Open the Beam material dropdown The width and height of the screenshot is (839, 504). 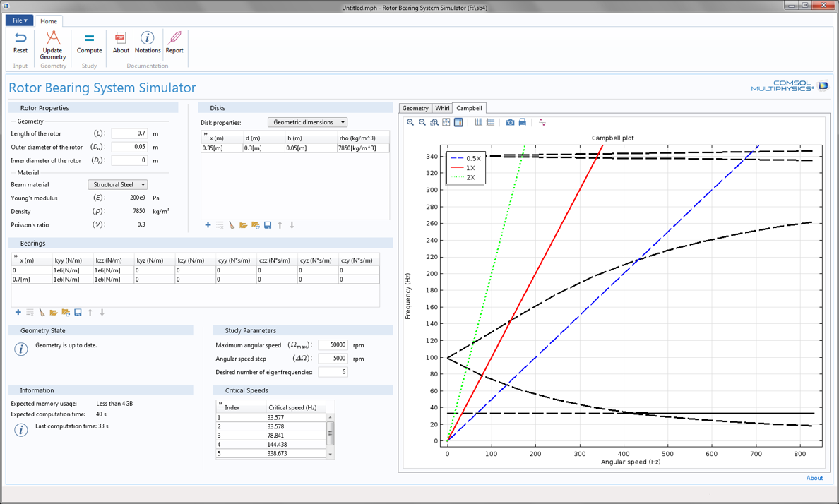(117, 185)
